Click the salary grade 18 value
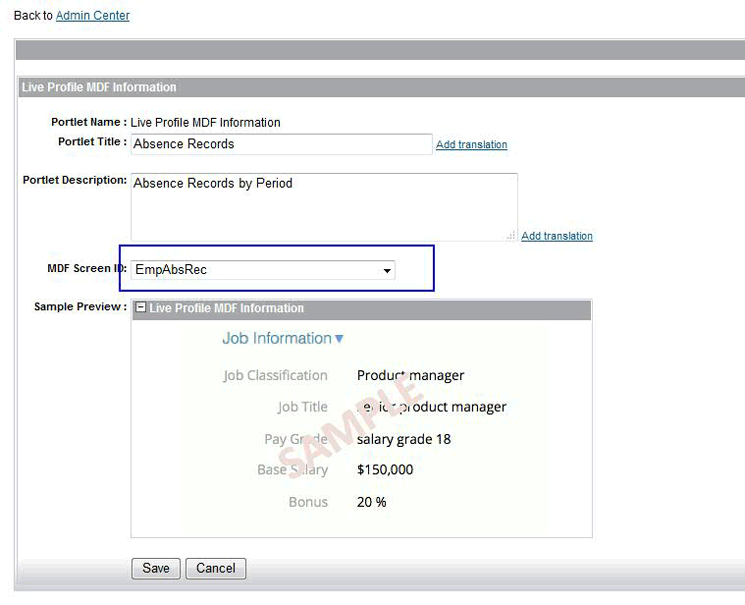This screenshot has width=745, height=605. pyautogui.click(x=403, y=439)
